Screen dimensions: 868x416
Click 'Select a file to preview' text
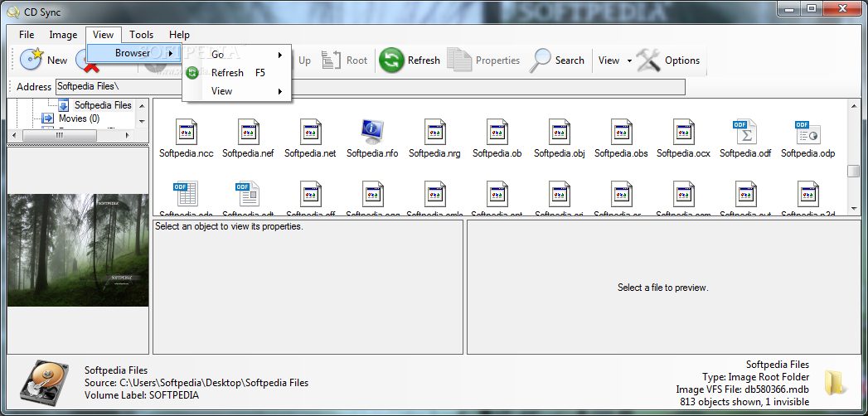tap(663, 288)
